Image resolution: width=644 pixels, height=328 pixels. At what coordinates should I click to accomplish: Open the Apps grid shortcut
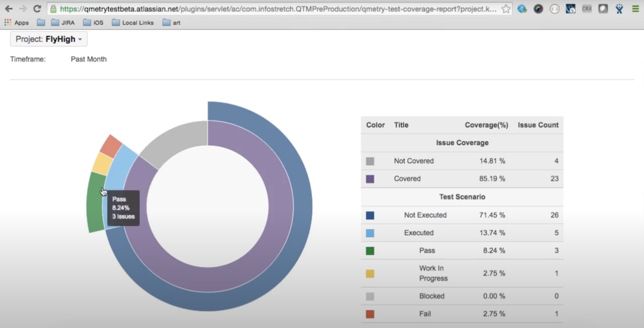pyautogui.click(x=16, y=23)
